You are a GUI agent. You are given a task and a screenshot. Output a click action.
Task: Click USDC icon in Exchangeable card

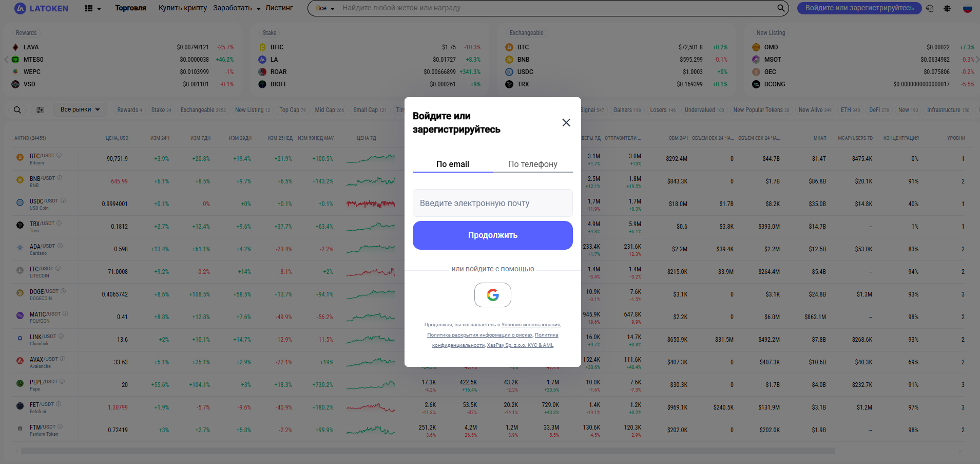509,72
